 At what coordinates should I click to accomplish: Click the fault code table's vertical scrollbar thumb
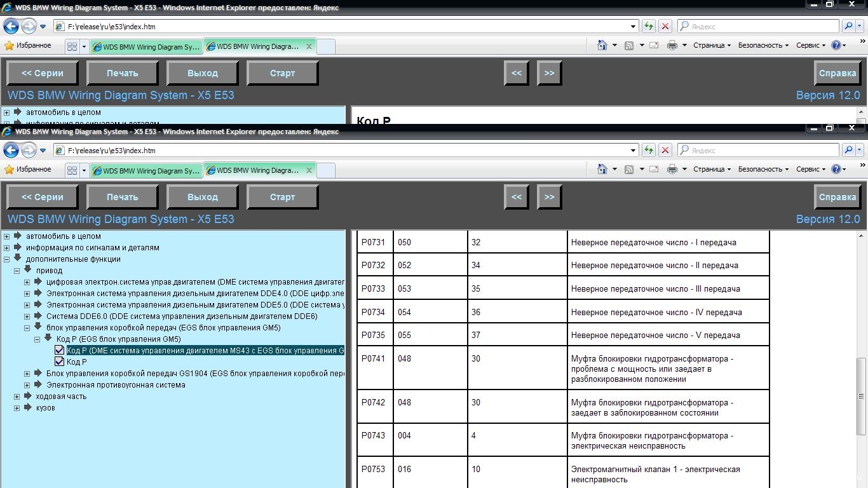(861, 394)
